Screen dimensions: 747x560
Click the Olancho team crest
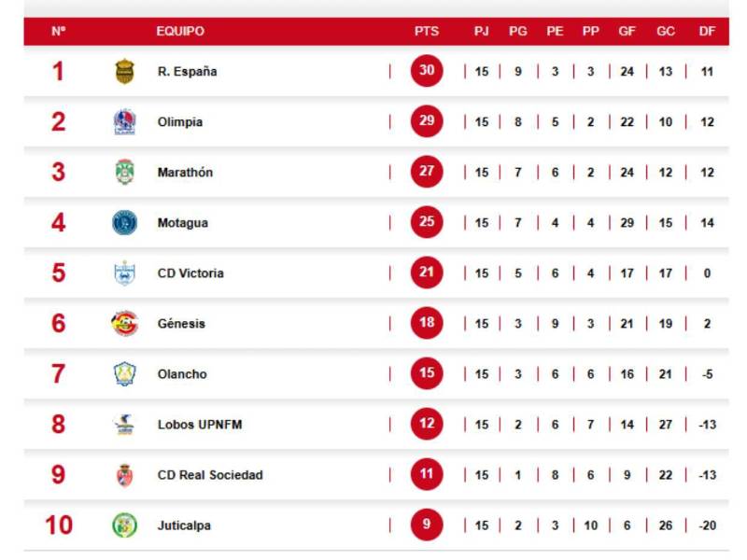124,374
